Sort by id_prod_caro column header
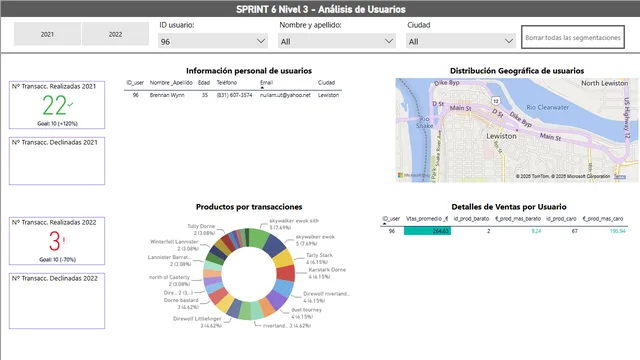Viewport: 640px width, 360px height. click(x=561, y=219)
